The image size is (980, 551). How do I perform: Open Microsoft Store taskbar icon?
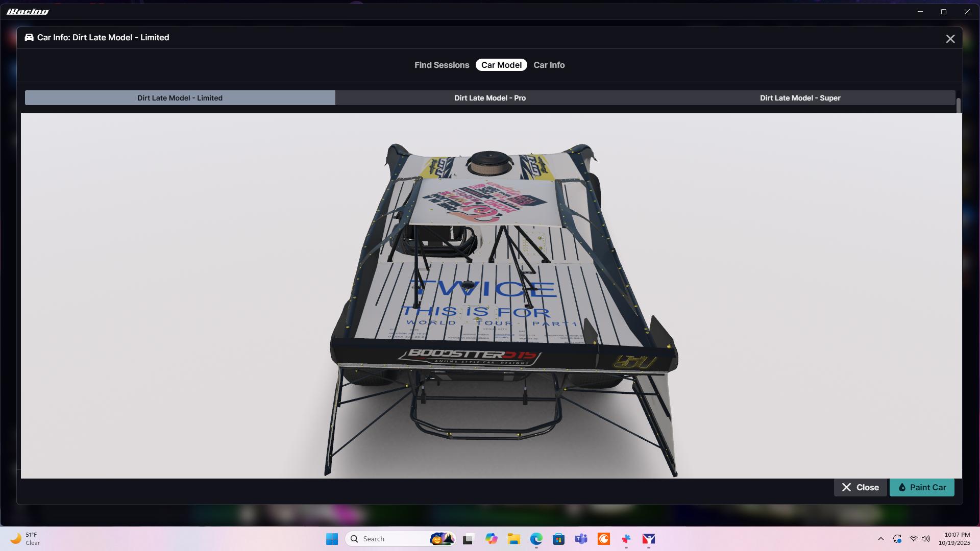coord(558,539)
